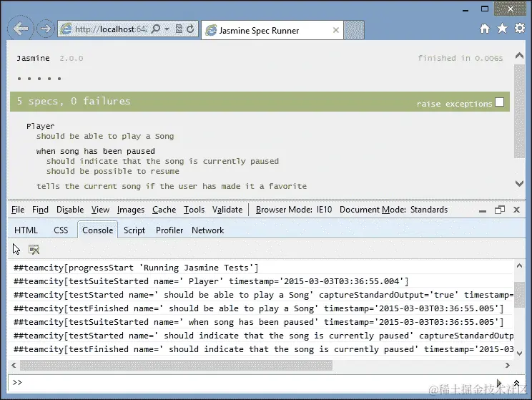Unpin developer tools into separate window
Image resolution: width=532 pixels, height=400 pixels.
tap(500, 210)
